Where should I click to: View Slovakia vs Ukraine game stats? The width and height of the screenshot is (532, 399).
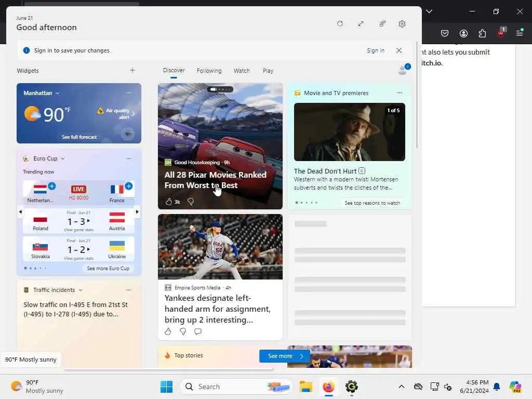(x=78, y=259)
